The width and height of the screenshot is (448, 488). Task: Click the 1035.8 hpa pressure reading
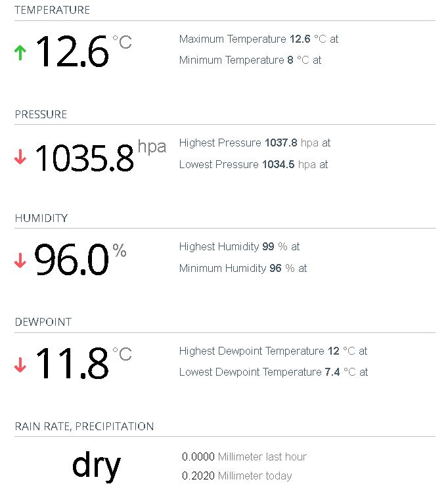tap(84, 157)
